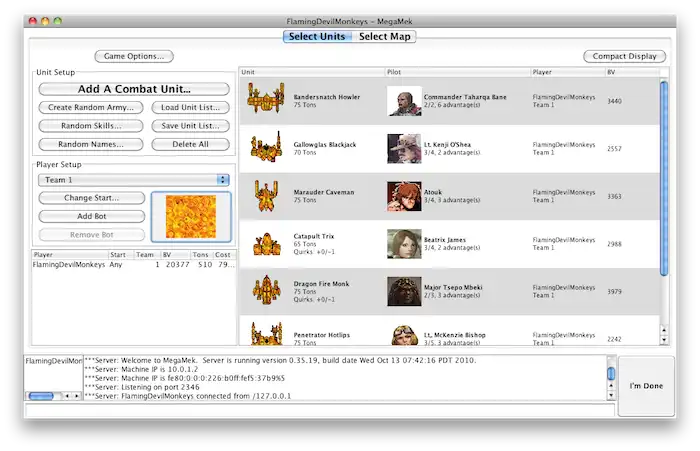This screenshot has height=451, width=700.
Task: Click BV value 2557 of Gallowglas Blackjack
Action: [614, 149]
